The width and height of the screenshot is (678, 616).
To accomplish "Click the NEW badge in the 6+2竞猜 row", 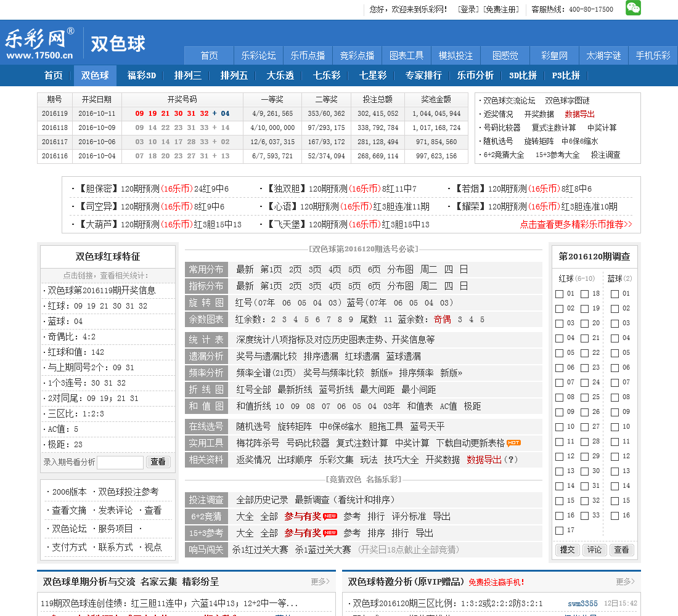I will (x=330, y=516).
